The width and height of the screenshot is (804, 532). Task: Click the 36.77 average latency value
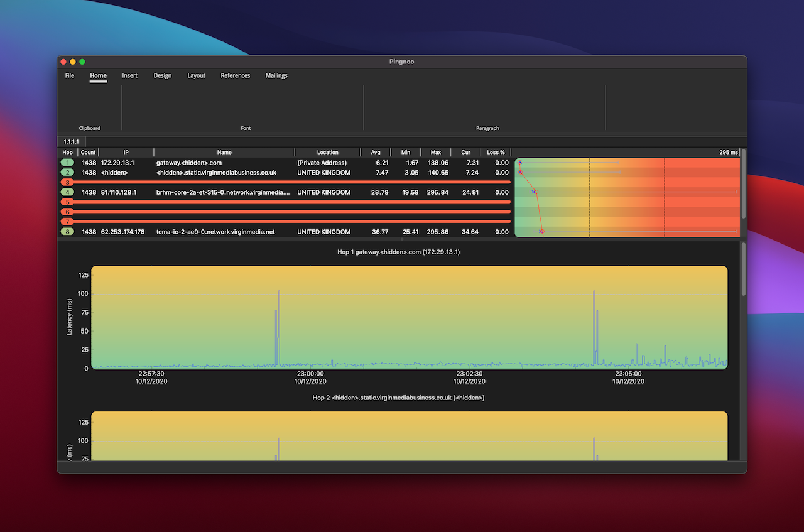[379, 232]
